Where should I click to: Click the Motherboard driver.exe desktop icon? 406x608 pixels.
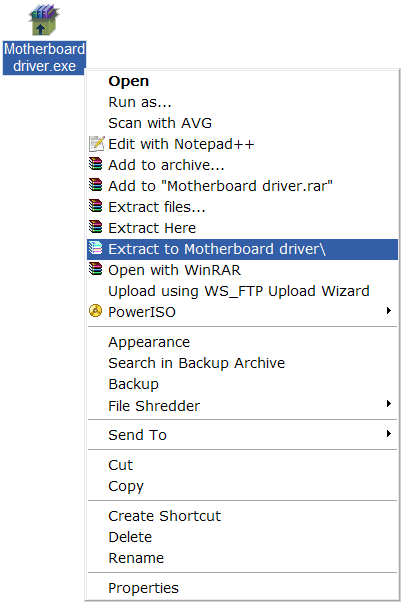coord(44,20)
